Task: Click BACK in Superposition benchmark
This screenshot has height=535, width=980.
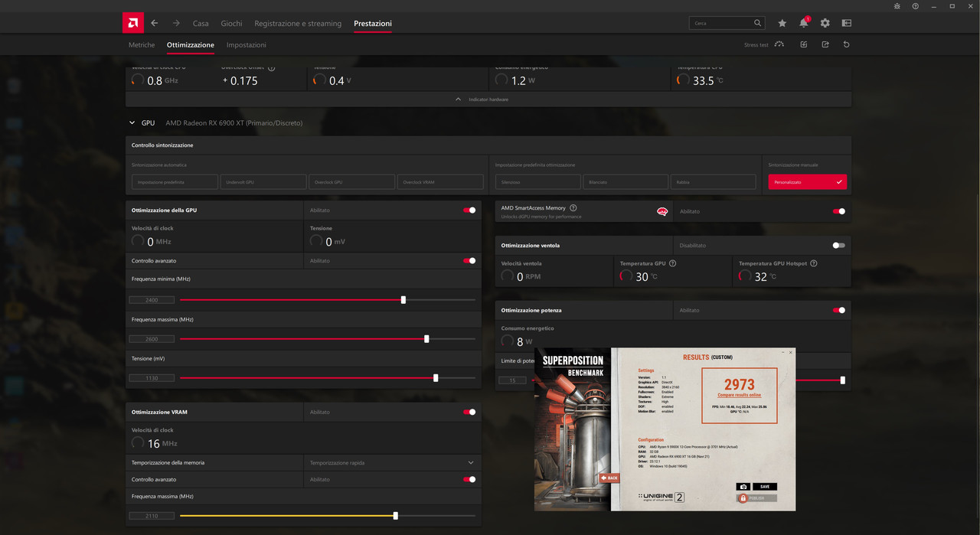Action: click(x=609, y=478)
